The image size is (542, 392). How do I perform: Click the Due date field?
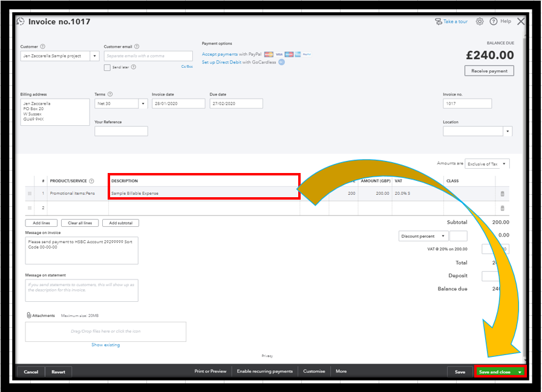pos(236,103)
